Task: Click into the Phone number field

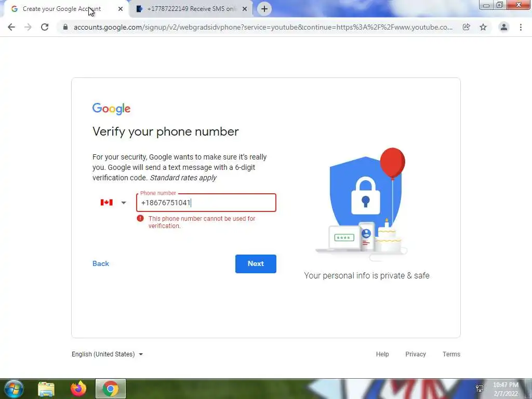Action: pos(206,203)
